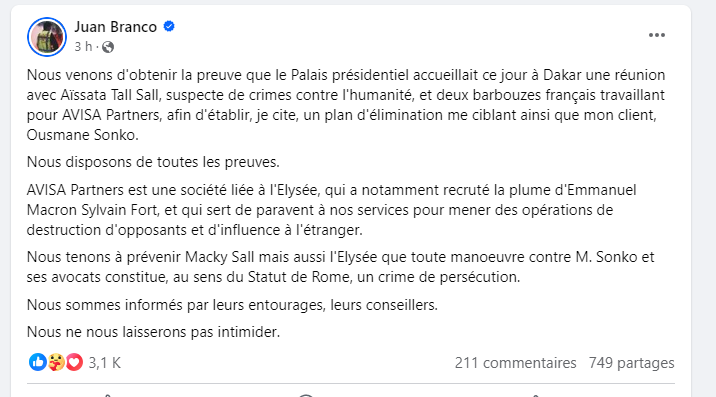Expand the 211 commentaires list
716x397 pixels.
pos(516,363)
